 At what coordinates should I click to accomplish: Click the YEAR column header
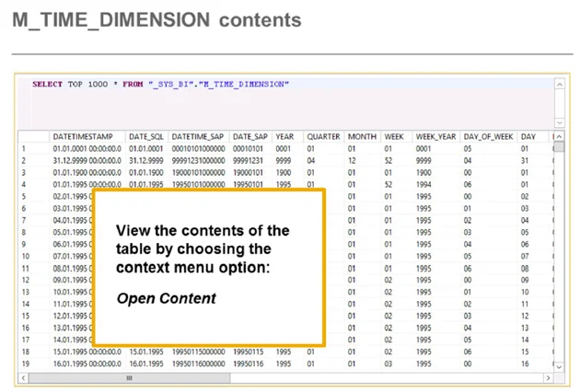(285, 136)
